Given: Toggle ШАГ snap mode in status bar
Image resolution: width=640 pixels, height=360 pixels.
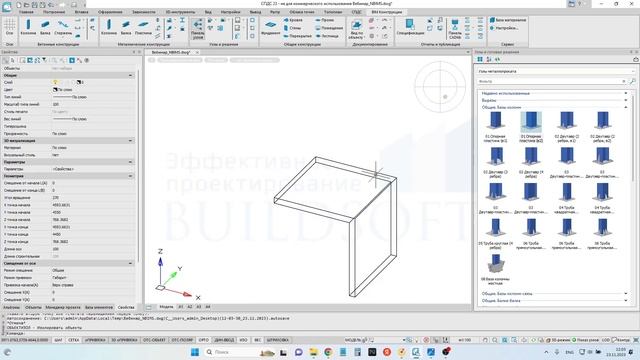Looking at the screenshot, I should (58, 340).
